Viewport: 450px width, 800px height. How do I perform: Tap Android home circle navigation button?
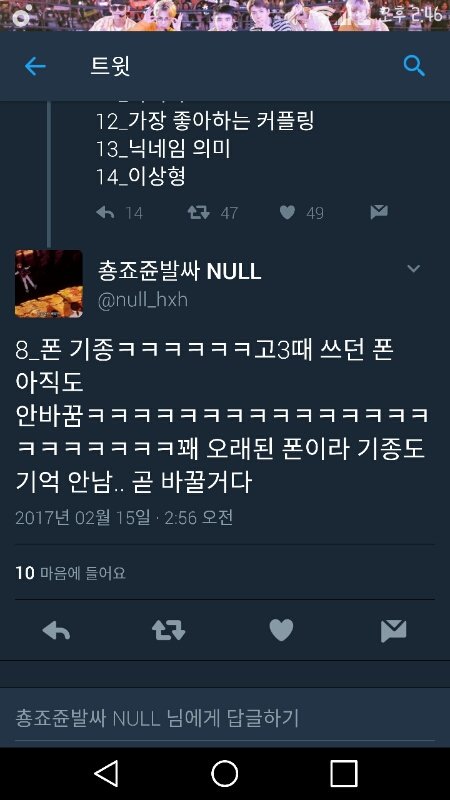coord(225,773)
